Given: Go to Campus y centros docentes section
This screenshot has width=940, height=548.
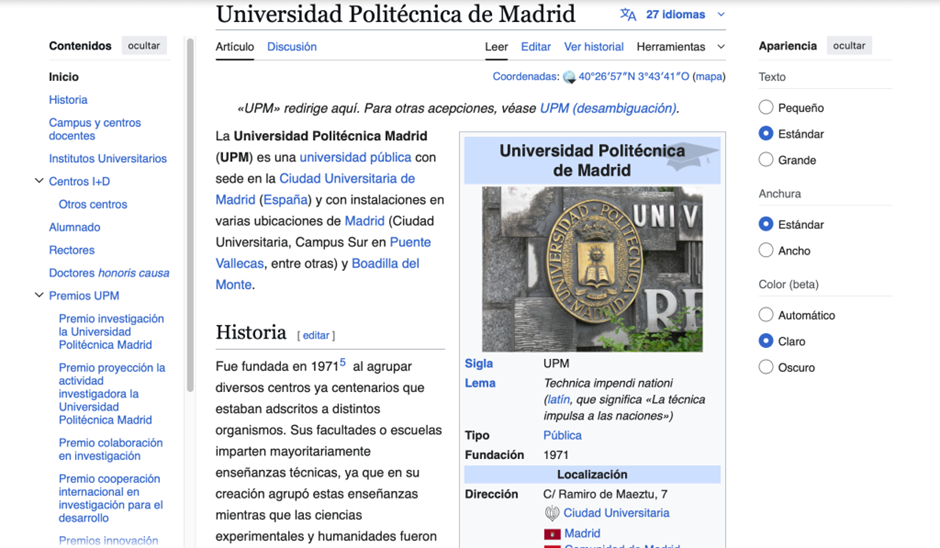Looking at the screenshot, I should click(x=95, y=129).
